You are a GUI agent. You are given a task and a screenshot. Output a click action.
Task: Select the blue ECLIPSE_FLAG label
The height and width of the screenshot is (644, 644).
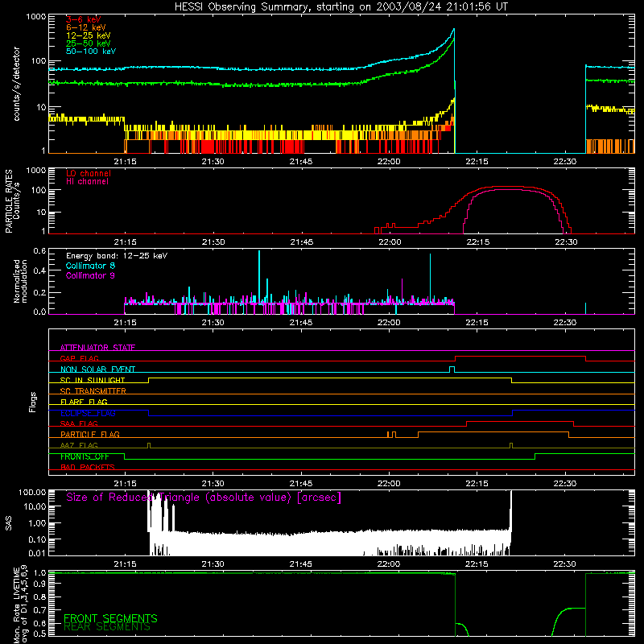(x=88, y=413)
